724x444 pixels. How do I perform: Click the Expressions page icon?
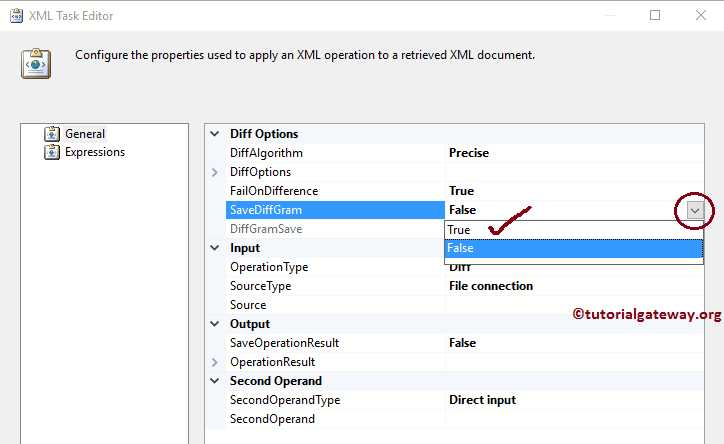coord(52,152)
